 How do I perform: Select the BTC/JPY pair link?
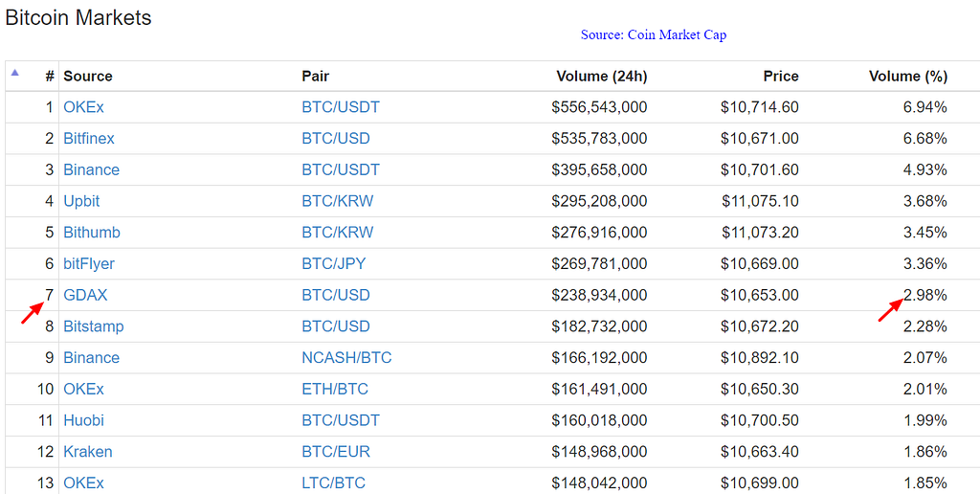(334, 264)
